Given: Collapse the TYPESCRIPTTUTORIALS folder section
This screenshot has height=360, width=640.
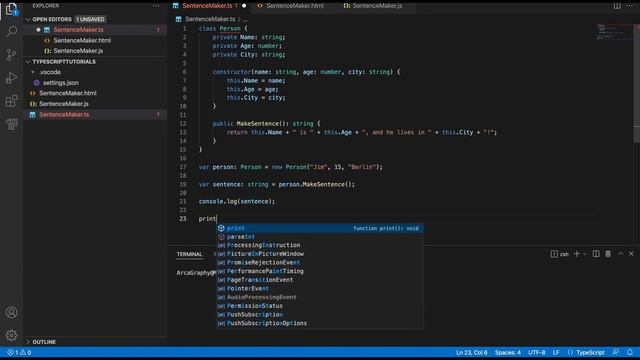Looking at the screenshot, I should click(60, 62).
